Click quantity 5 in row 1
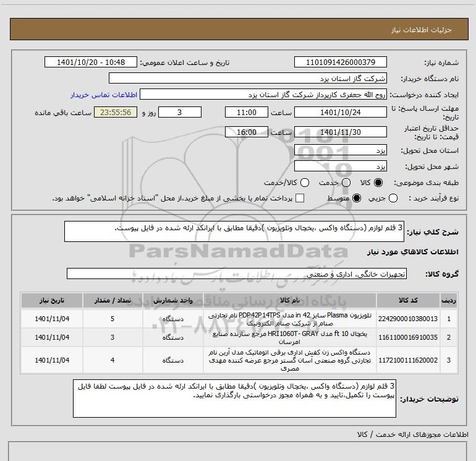Screen dimensions: 476x461 click(x=113, y=319)
